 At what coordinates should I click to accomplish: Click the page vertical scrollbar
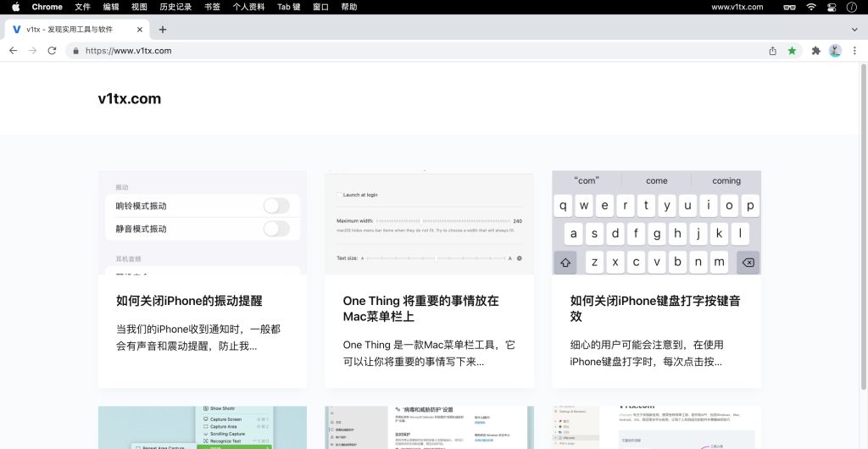point(864,227)
